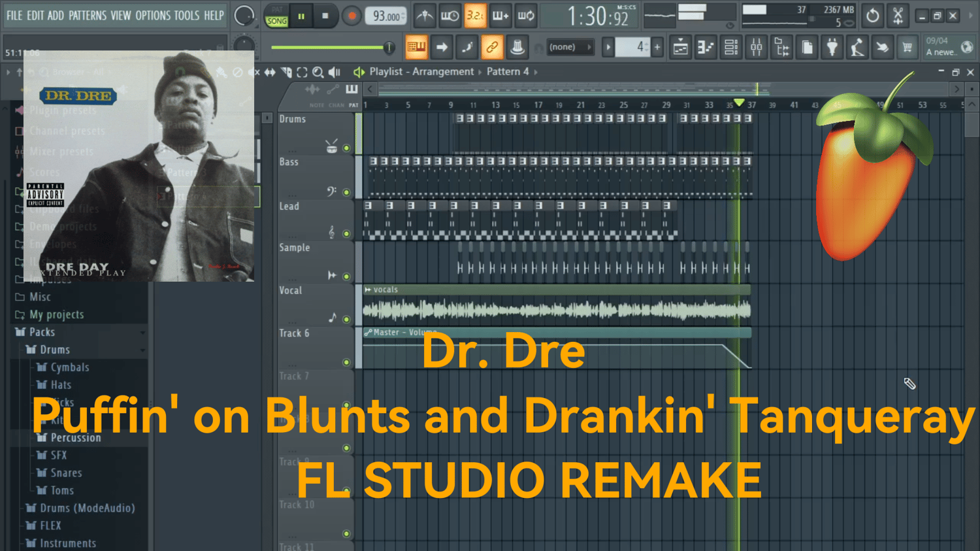This screenshot has height=551, width=980.
Task: Toggle the record button
Action: pyautogui.click(x=351, y=16)
